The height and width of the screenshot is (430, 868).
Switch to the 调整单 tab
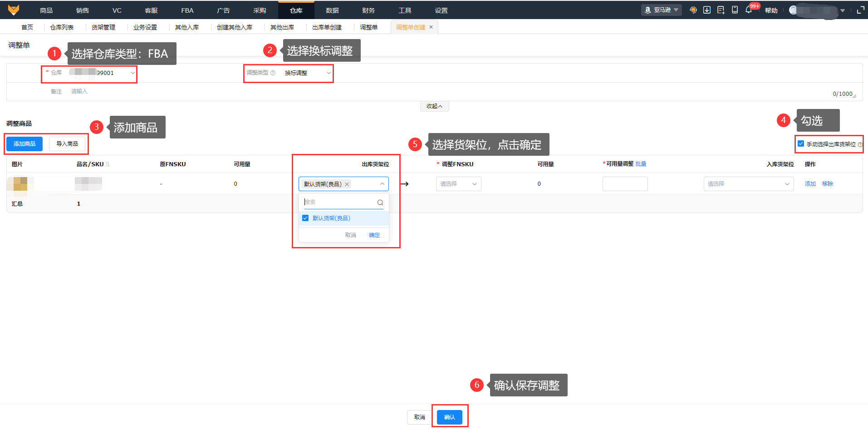tap(369, 27)
